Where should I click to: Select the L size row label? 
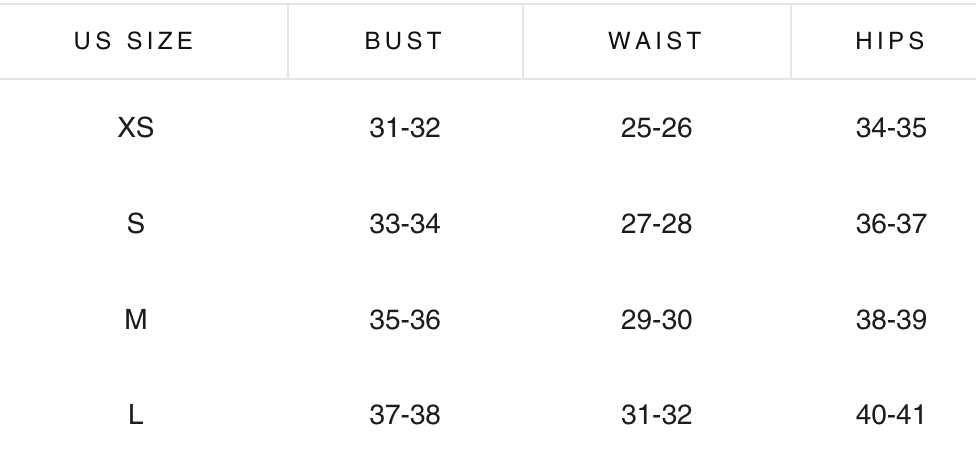pos(136,415)
